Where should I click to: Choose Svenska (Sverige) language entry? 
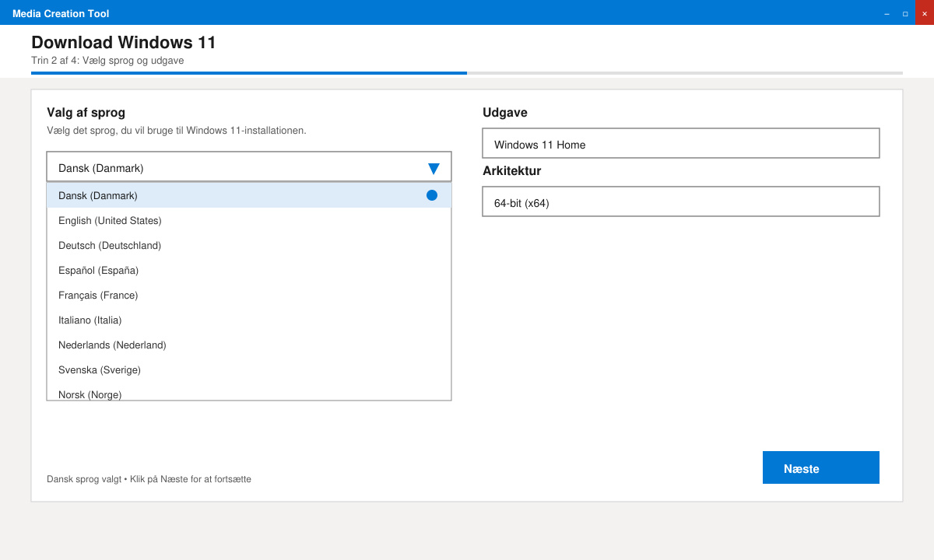click(x=249, y=369)
